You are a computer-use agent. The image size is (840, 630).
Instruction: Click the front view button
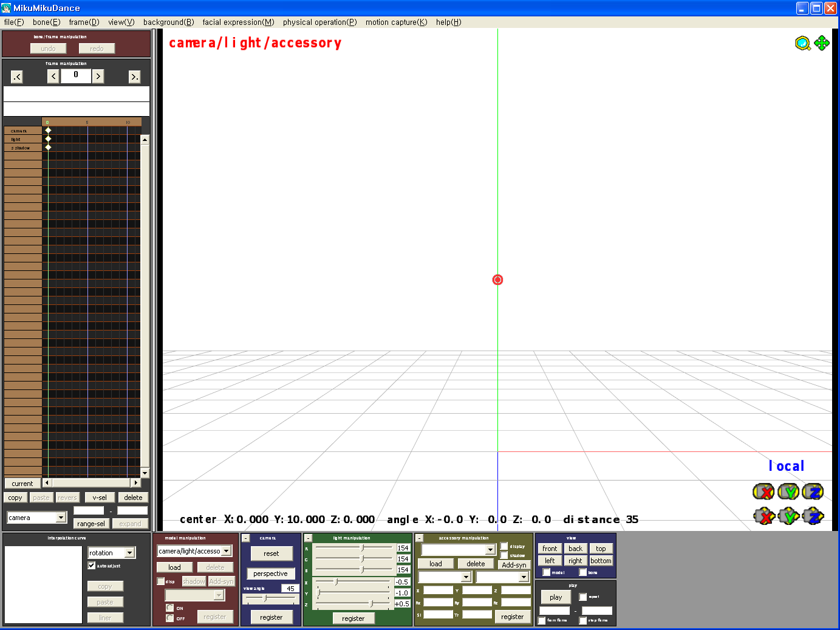550,548
